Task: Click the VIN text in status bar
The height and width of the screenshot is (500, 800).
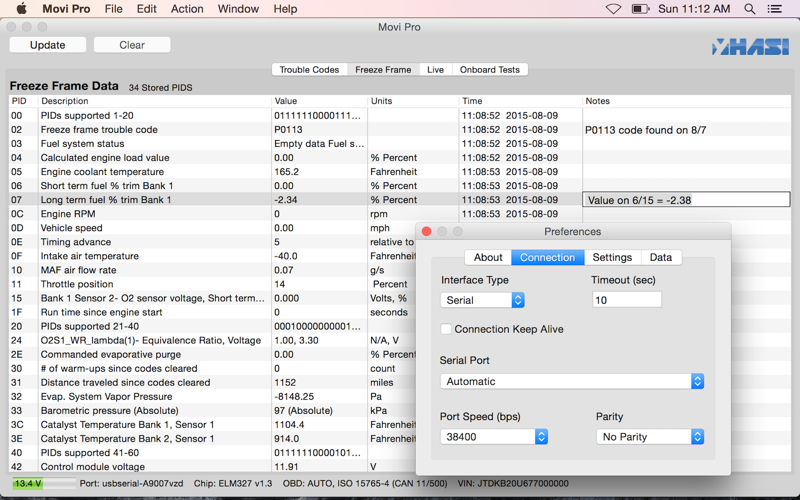Action: point(513,483)
